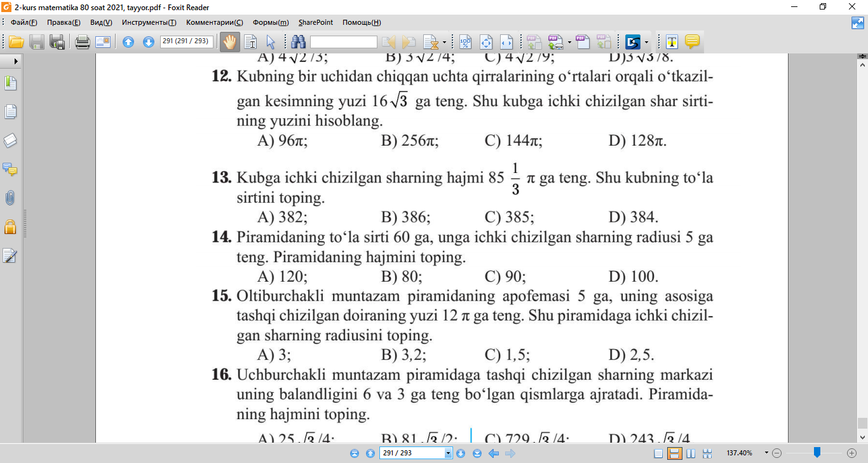Open the Комментарии menu
The image size is (868, 463).
(x=214, y=22)
